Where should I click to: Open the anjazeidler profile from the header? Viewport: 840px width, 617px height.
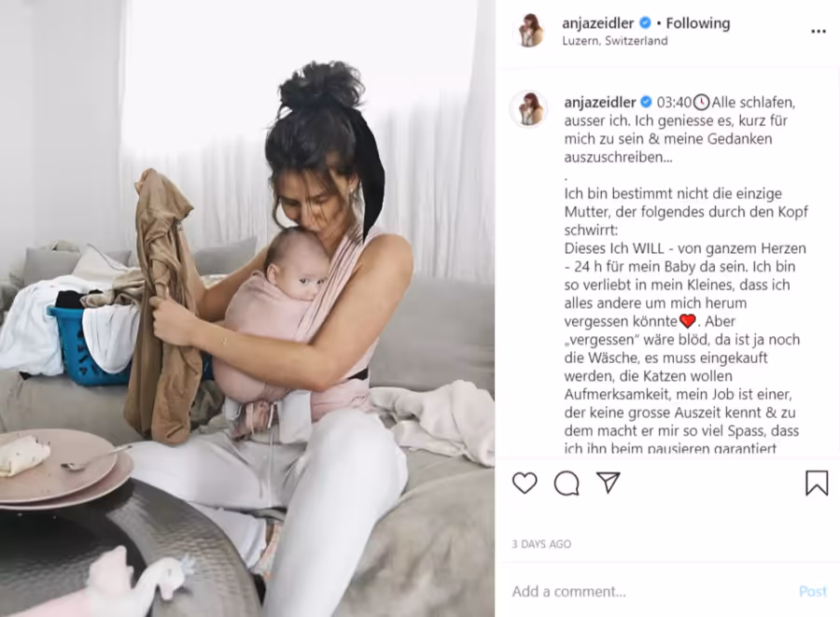click(598, 23)
